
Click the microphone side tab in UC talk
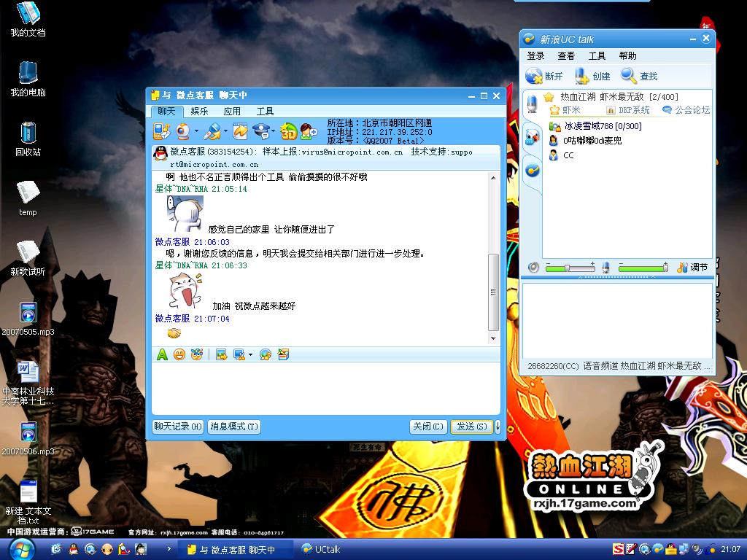click(x=532, y=104)
